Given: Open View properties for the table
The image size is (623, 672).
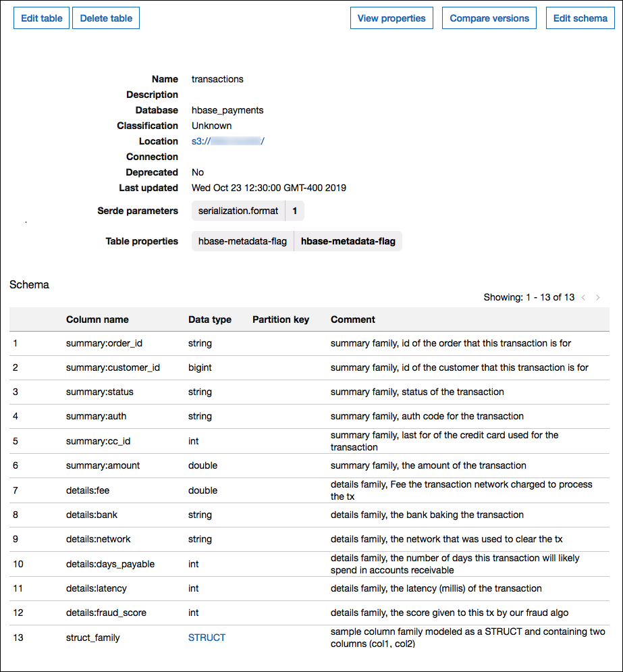Looking at the screenshot, I should pyautogui.click(x=391, y=18).
